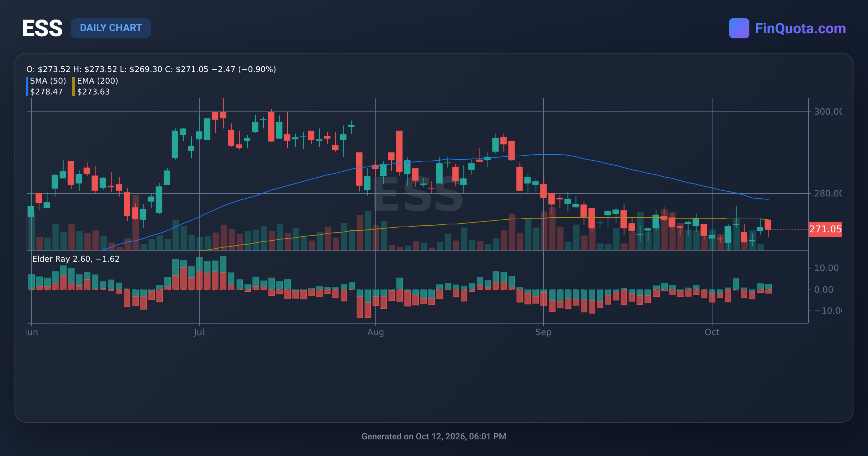Screen dimensions: 868x456
Task: Click the gold EMA color bar
Action: point(73,86)
